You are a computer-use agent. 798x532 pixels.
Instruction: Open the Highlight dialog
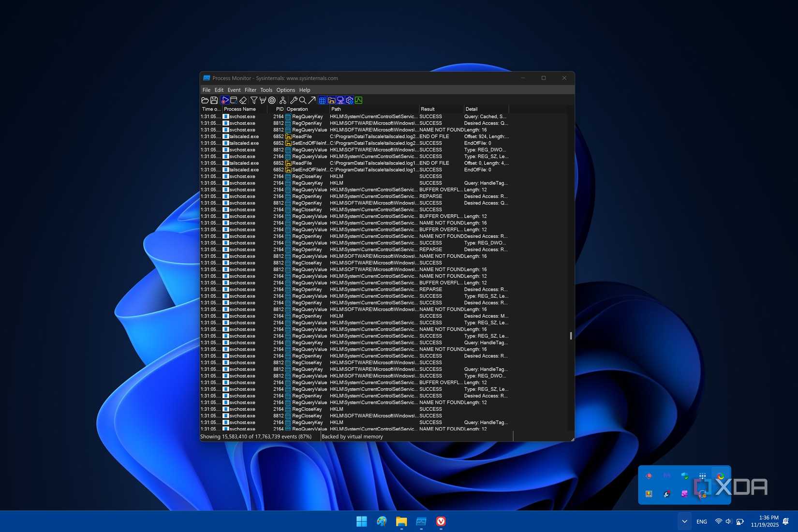click(x=263, y=100)
